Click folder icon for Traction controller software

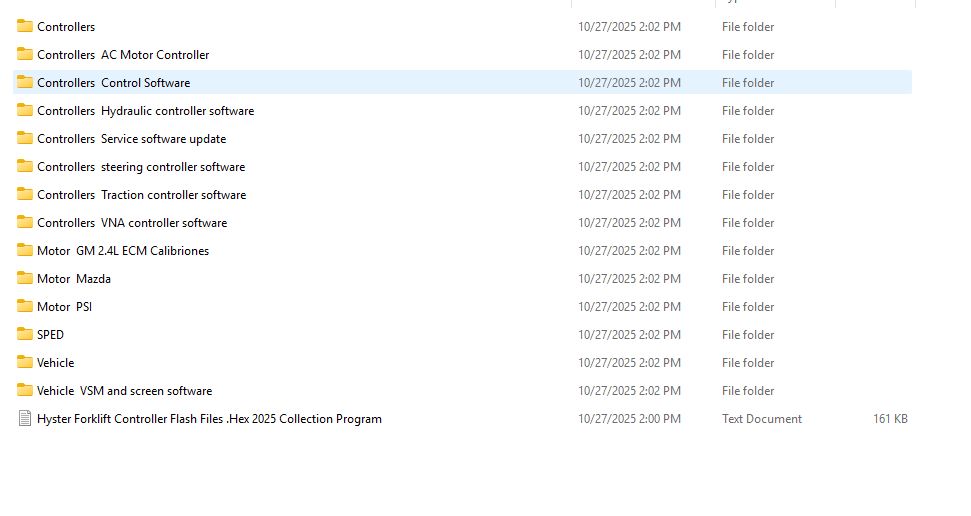pos(25,194)
